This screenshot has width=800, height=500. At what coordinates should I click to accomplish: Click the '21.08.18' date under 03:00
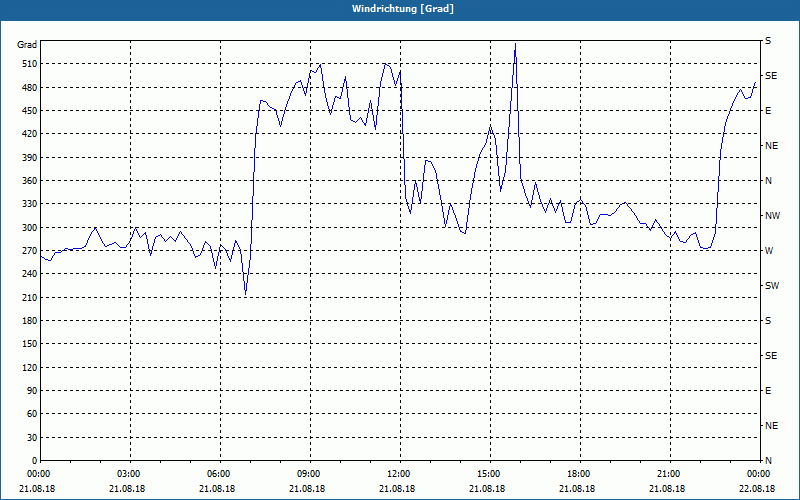pos(127,489)
